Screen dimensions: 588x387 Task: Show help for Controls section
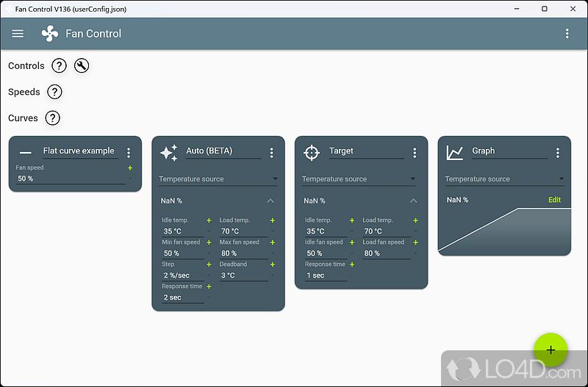click(x=59, y=65)
